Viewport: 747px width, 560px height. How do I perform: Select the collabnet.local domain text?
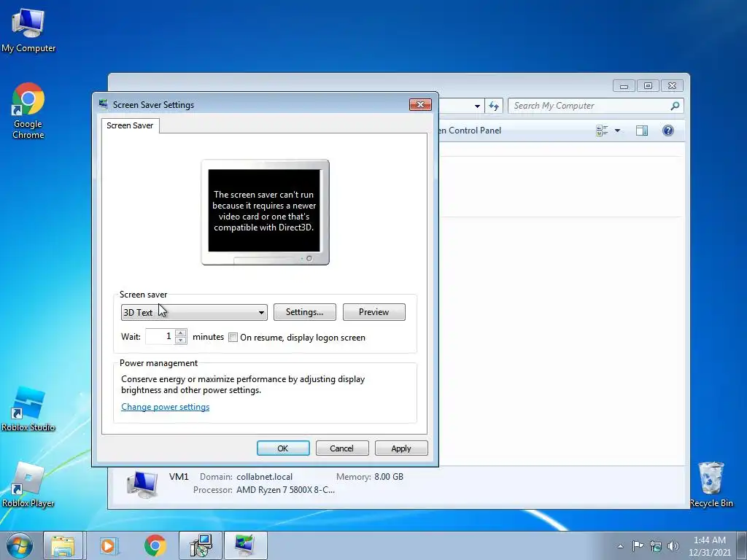tap(264, 477)
